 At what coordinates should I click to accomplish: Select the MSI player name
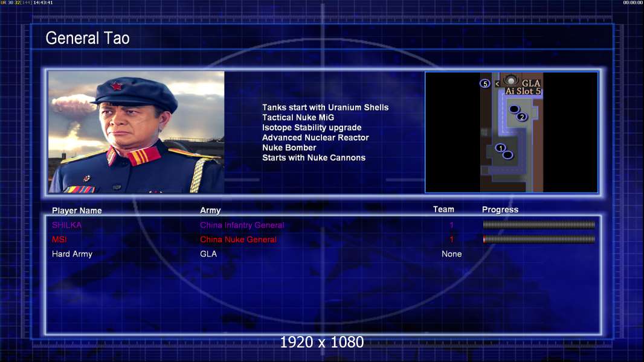pos(59,240)
